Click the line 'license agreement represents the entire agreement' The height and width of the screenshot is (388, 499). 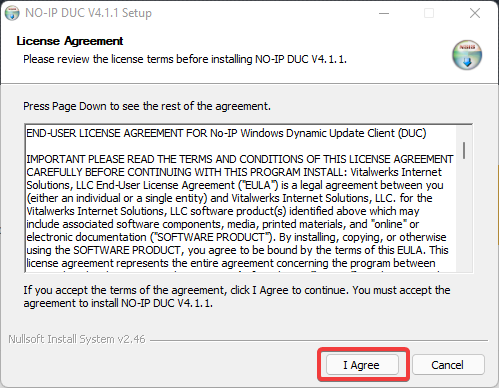(231, 263)
